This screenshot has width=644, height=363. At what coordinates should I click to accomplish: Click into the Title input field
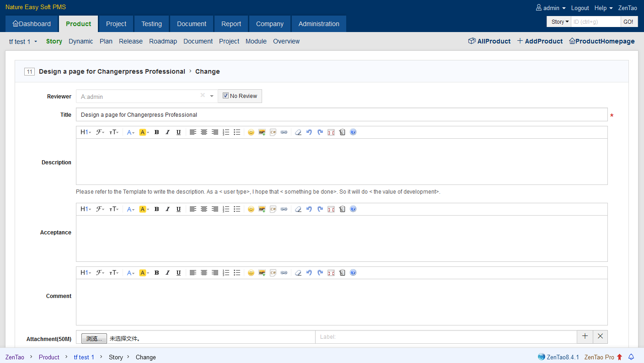point(341,115)
